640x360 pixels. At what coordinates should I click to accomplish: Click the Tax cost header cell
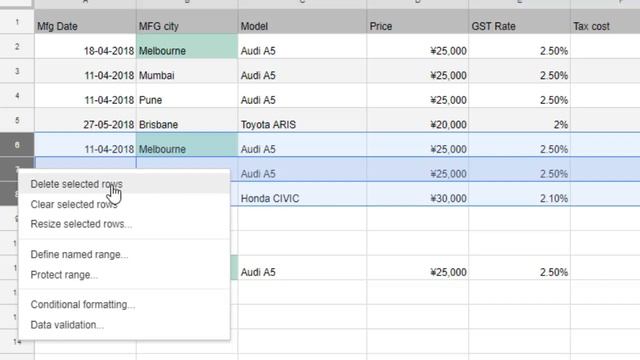tap(605, 22)
